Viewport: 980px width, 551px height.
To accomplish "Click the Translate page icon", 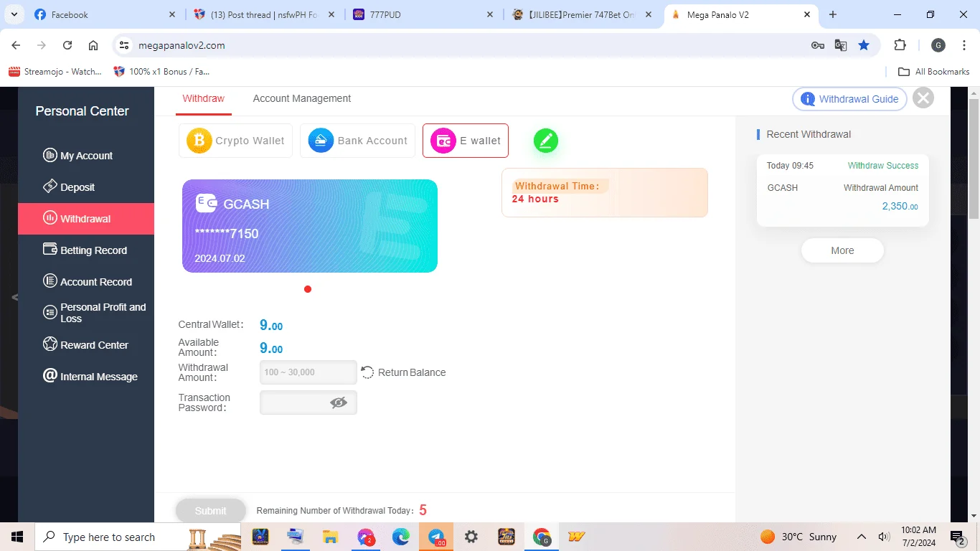I will tap(841, 45).
